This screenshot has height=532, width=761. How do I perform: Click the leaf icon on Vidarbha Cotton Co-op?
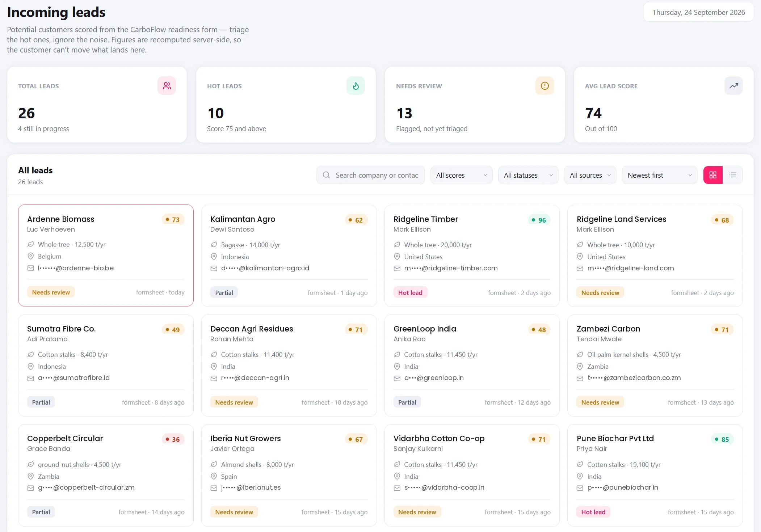[397, 464]
